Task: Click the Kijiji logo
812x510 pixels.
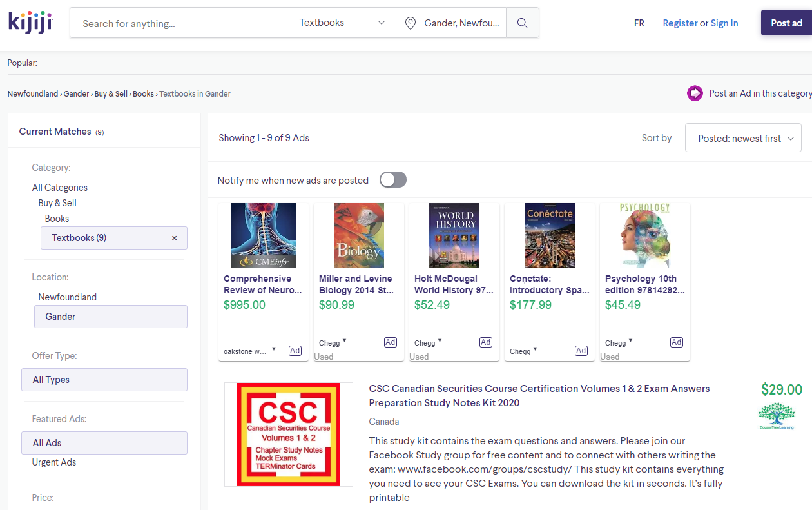Action: click(x=30, y=23)
